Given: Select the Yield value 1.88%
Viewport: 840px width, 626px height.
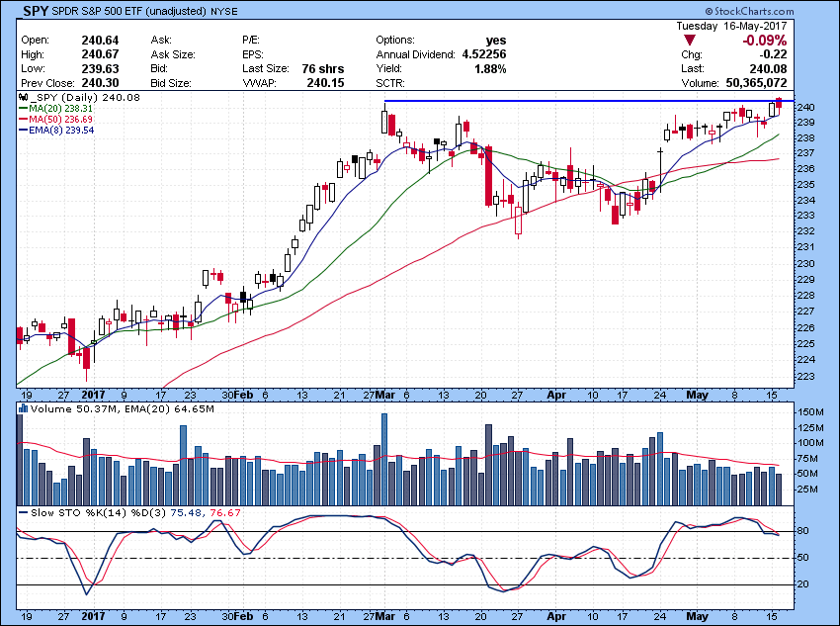Looking at the screenshot, I should 491,68.
